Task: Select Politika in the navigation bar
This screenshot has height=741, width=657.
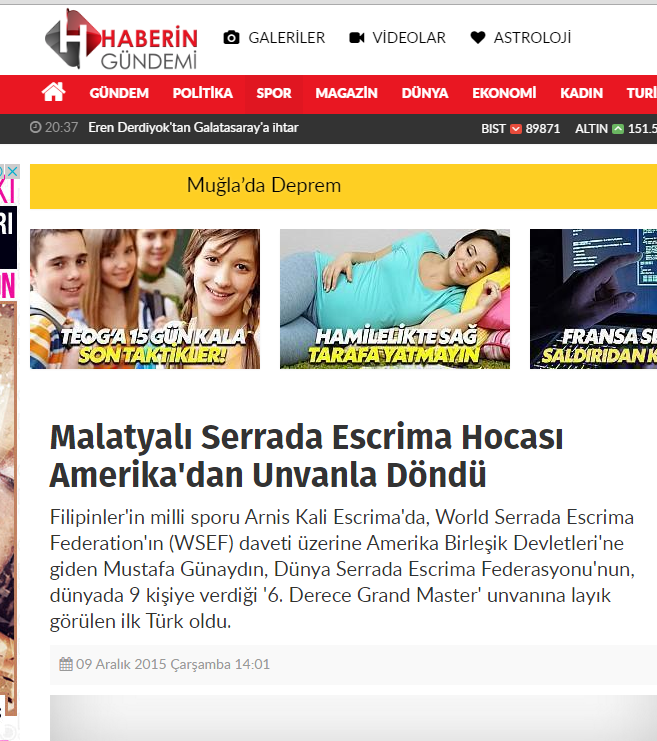Action: click(x=202, y=93)
